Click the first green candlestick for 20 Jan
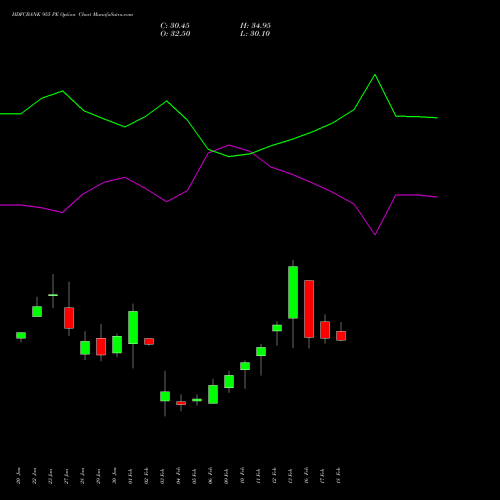Screen dimensions: 500x500 pos(21,335)
